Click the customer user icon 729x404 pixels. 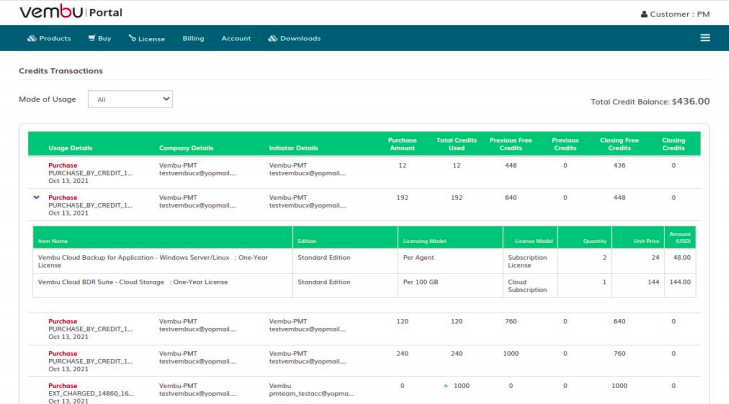tap(644, 14)
